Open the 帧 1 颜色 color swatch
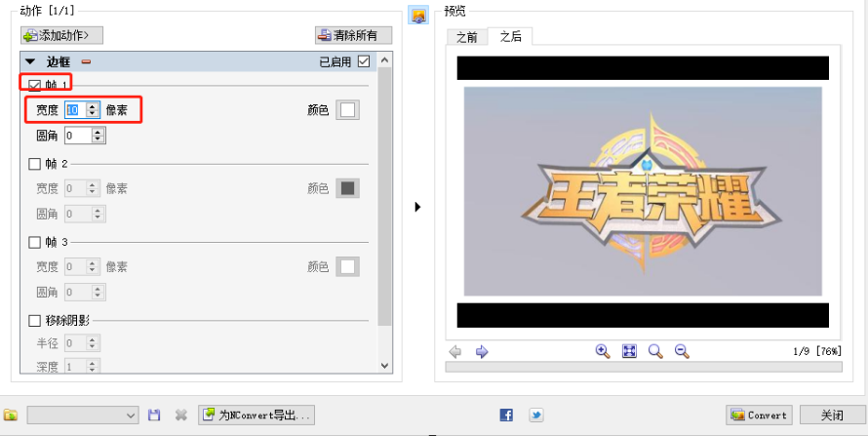The image size is (868, 436). (347, 110)
